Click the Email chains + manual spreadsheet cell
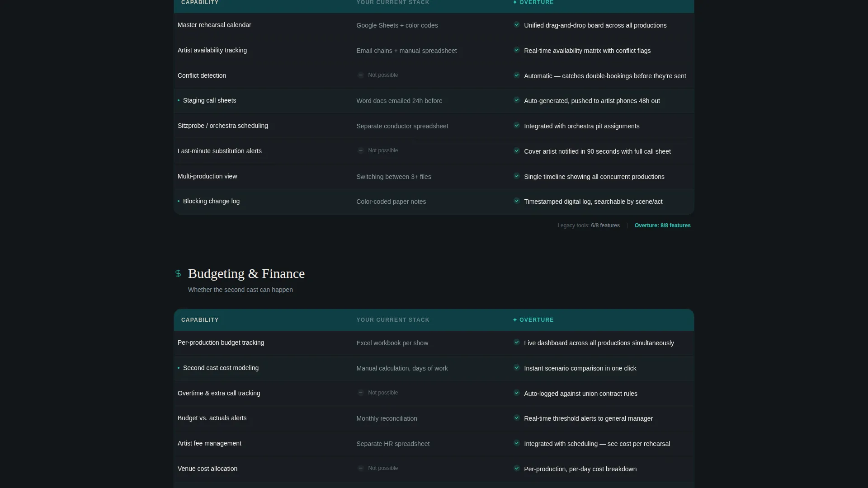The height and width of the screenshot is (488, 868). (x=406, y=51)
